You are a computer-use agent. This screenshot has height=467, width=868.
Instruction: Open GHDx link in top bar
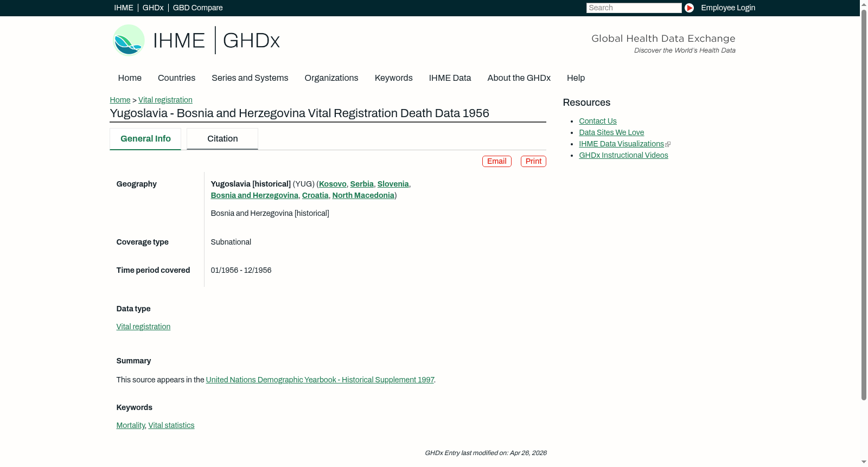[153, 8]
